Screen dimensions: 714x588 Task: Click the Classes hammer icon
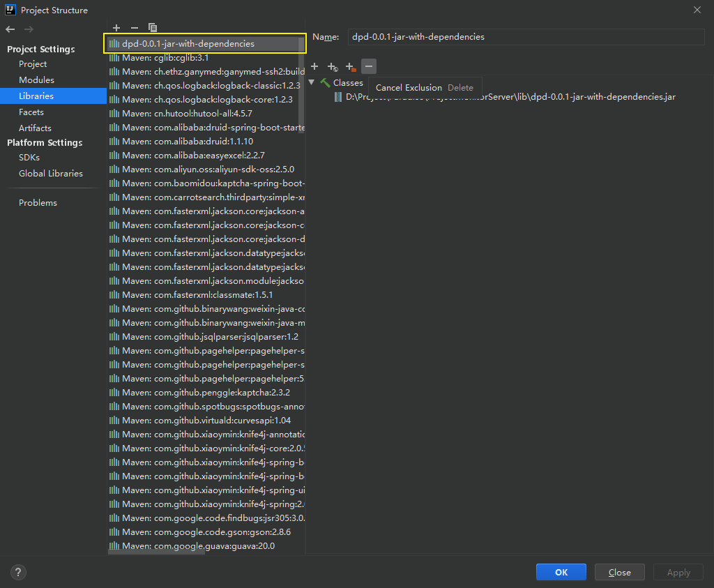[x=325, y=83]
